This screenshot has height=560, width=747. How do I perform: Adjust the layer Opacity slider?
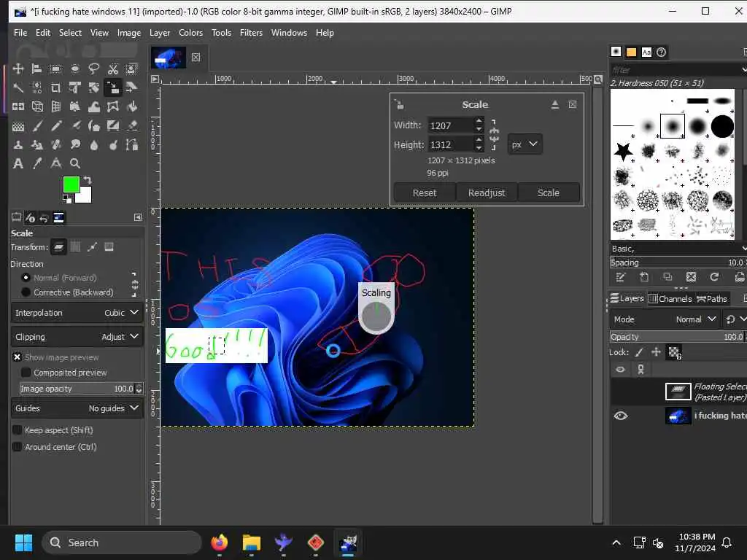point(677,337)
